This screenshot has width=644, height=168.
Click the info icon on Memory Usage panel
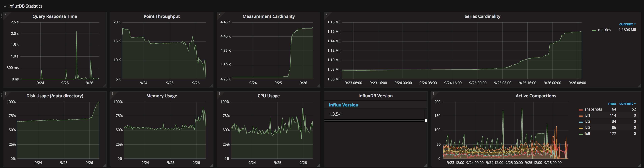coord(112,93)
